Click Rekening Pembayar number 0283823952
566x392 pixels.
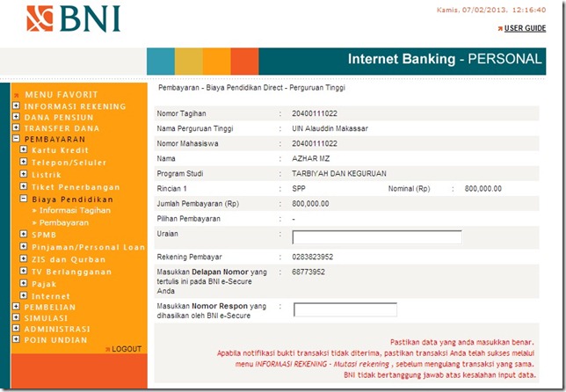[313, 257]
